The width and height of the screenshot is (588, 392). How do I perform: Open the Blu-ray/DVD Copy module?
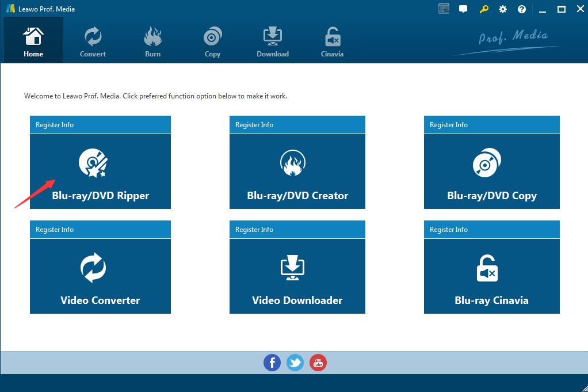(x=491, y=172)
